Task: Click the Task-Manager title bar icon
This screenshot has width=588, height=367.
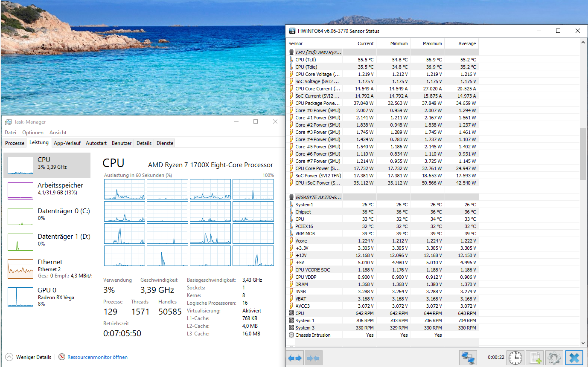Action: (x=9, y=122)
